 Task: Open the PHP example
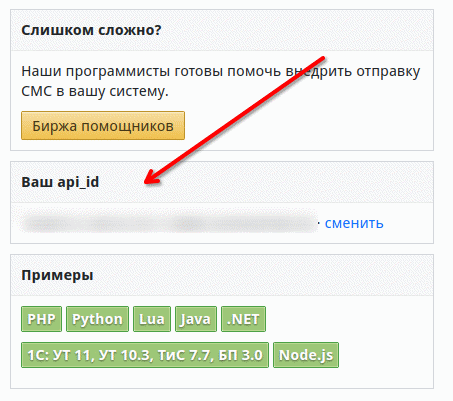click(41, 319)
